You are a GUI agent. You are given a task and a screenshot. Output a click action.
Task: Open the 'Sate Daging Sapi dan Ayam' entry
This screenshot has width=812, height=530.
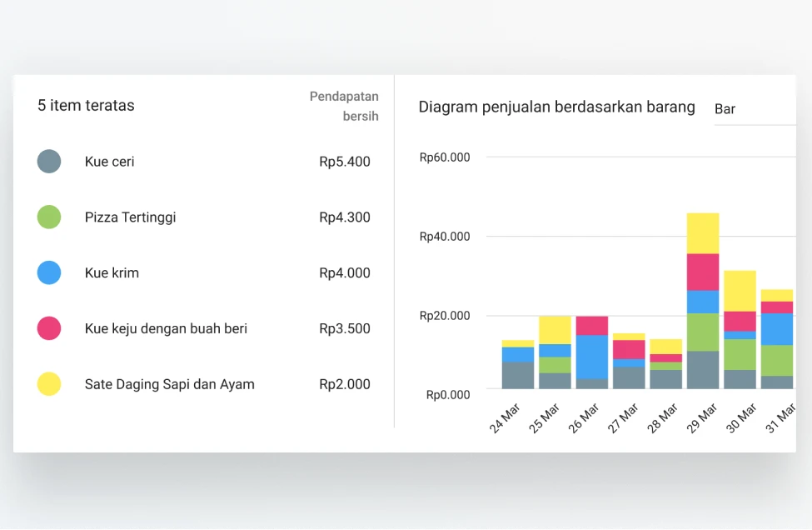point(170,384)
